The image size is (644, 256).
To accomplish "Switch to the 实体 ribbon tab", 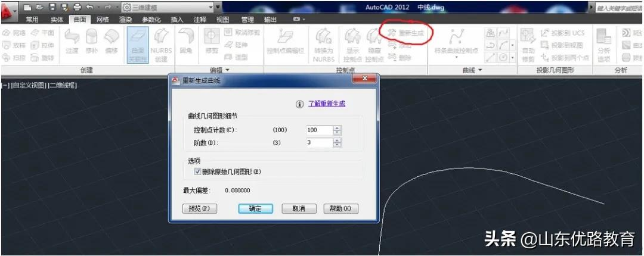I will [x=57, y=19].
